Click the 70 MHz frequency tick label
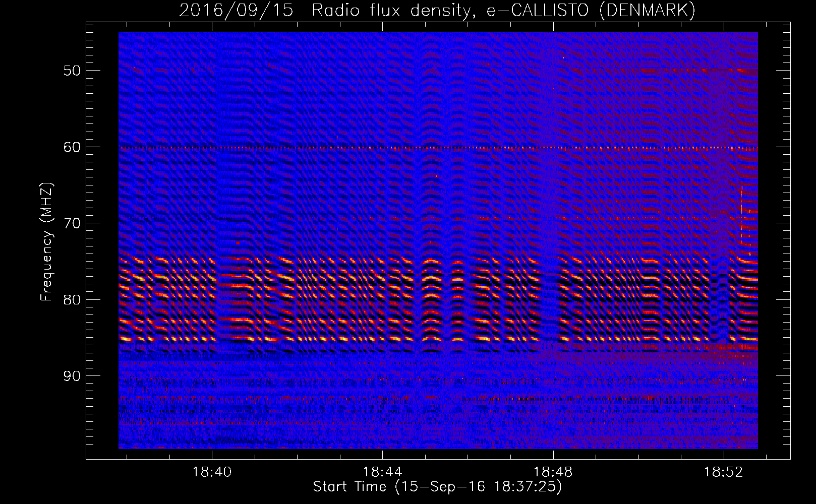Viewport: 816px width, 504px height. 72,223
